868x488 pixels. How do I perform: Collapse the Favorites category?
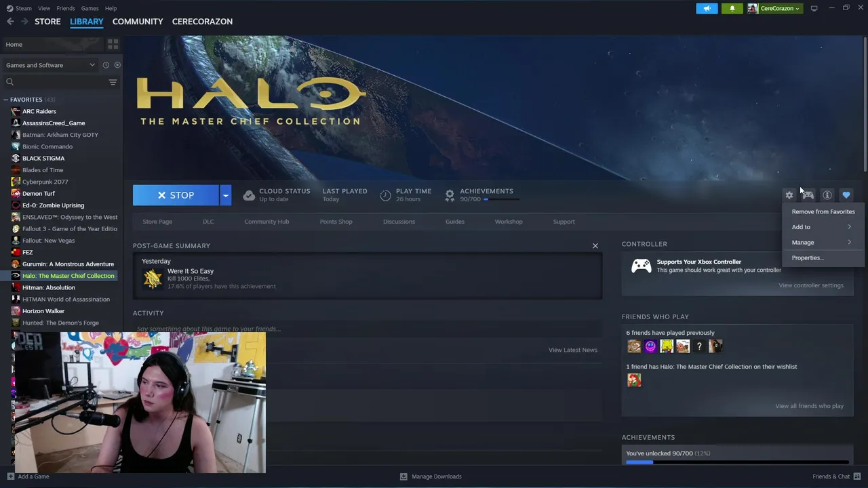point(6,100)
